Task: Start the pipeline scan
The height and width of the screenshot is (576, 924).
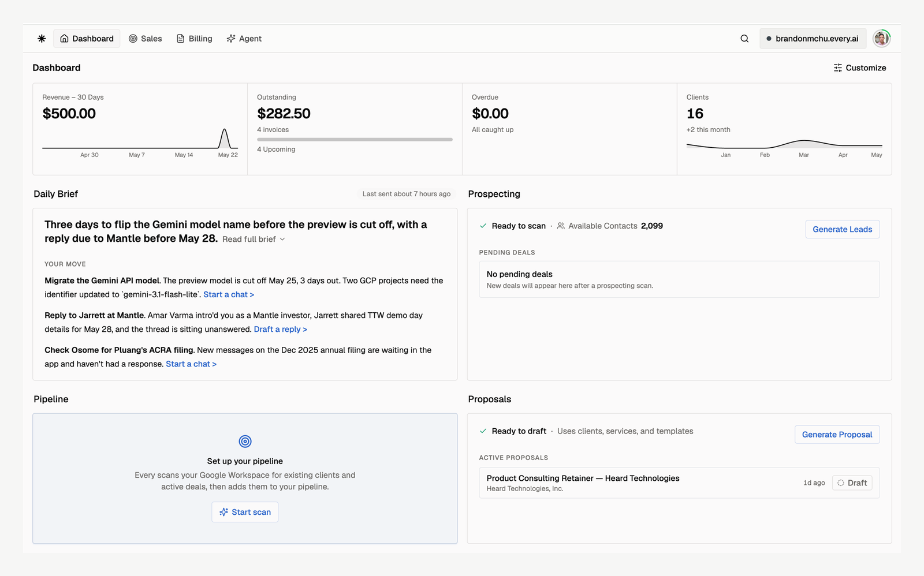Action: (x=245, y=512)
